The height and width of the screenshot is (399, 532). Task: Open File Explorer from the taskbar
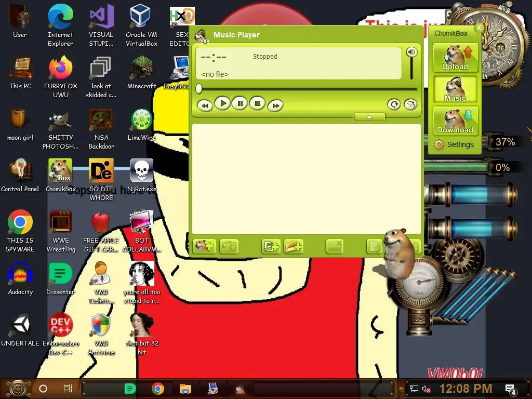[185, 389]
